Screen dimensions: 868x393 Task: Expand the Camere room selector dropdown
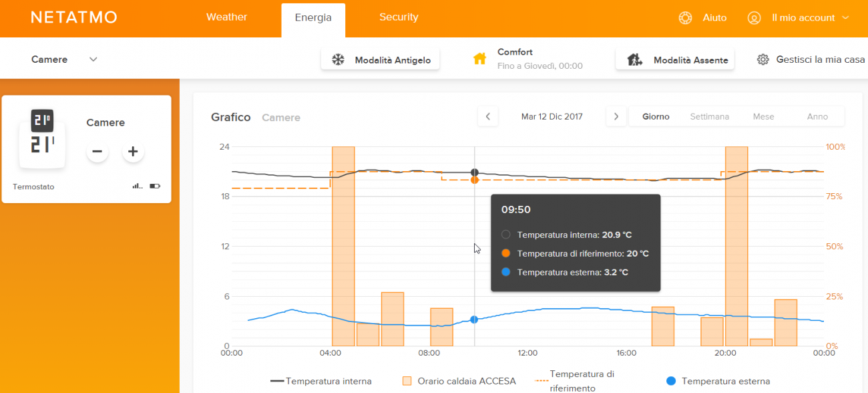(x=93, y=59)
